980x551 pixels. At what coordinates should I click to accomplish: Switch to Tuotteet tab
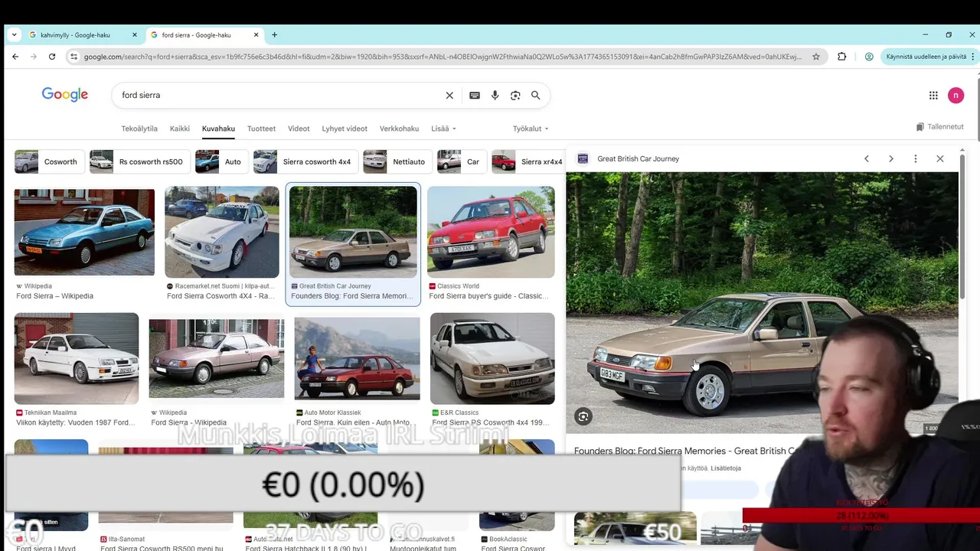tap(261, 129)
